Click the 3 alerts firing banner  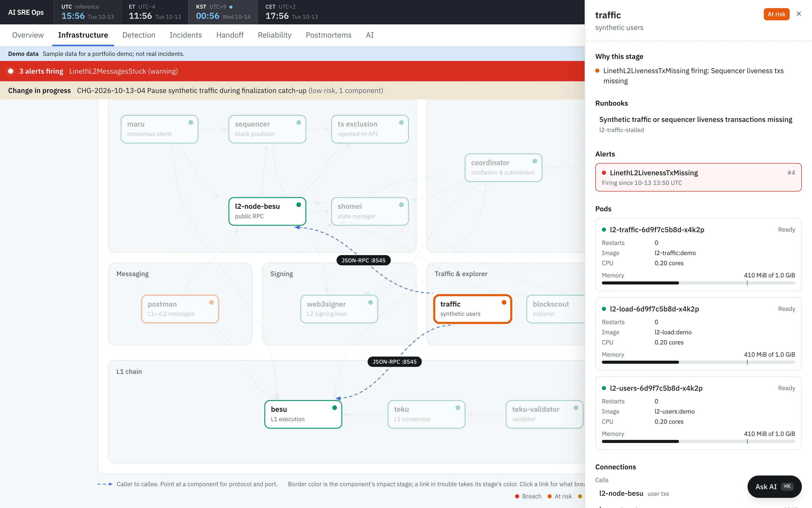[292, 71]
